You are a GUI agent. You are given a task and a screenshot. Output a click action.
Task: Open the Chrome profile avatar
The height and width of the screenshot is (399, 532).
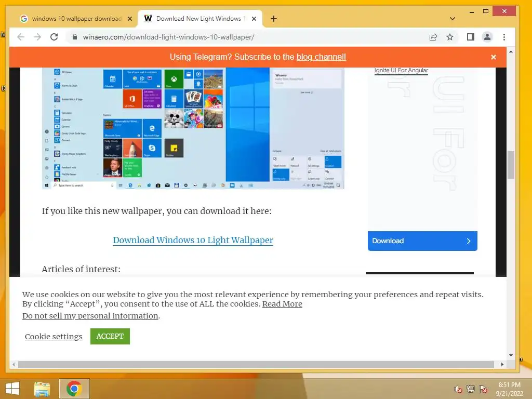[487, 37]
